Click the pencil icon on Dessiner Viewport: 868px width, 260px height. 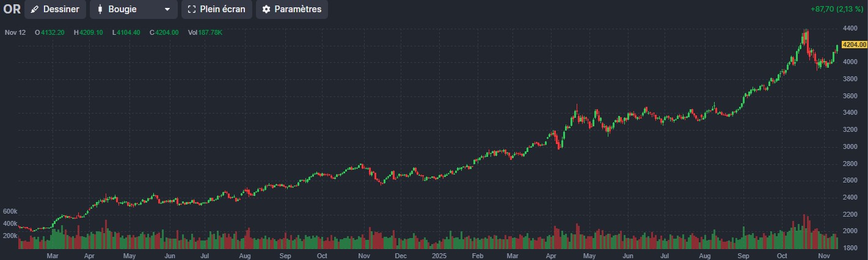tap(35, 10)
